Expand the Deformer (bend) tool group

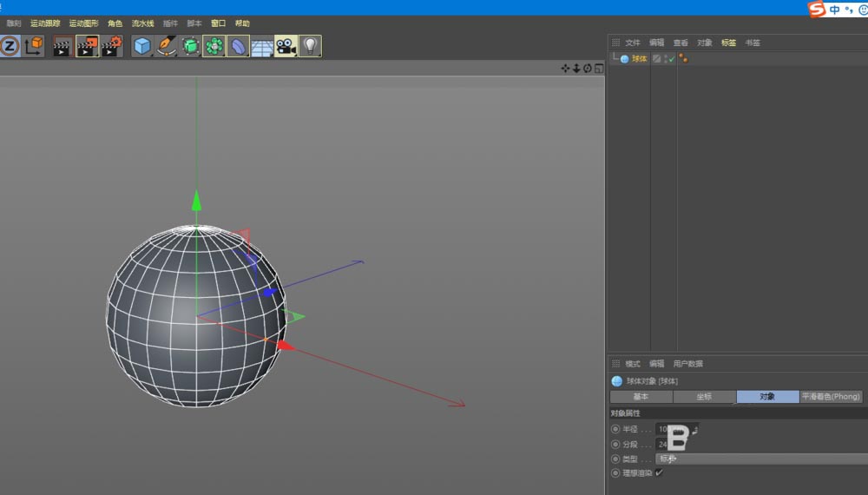point(239,46)
